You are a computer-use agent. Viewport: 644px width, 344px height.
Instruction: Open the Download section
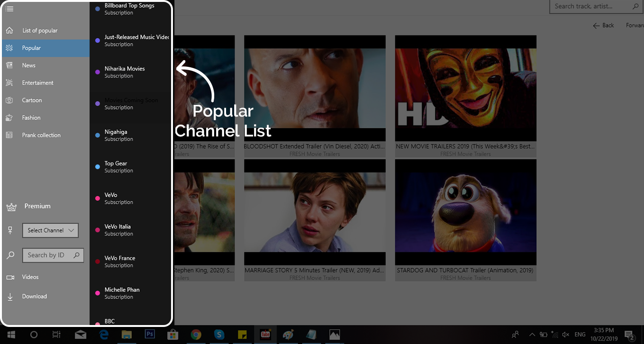(x=34, y=297)
